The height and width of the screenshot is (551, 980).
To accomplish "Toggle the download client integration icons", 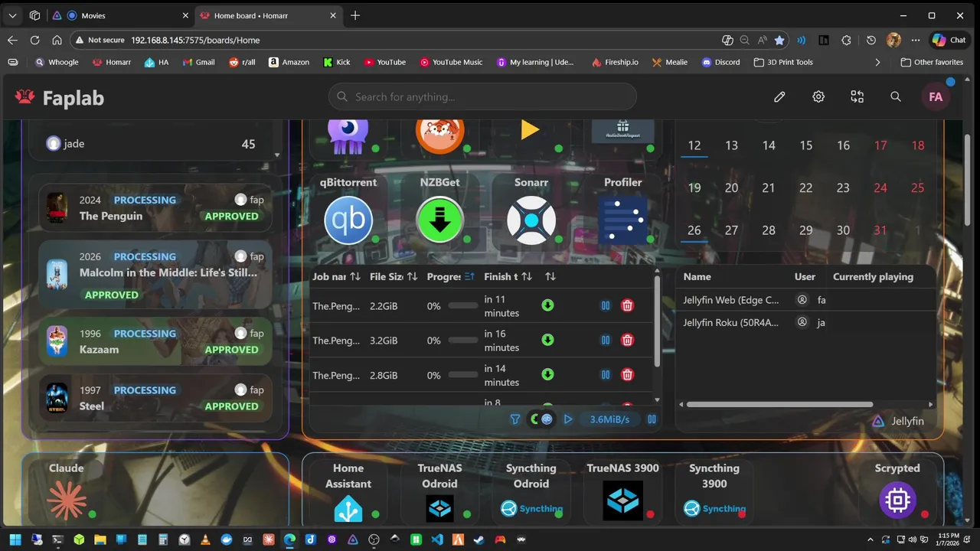I will (x=541, y=419).
